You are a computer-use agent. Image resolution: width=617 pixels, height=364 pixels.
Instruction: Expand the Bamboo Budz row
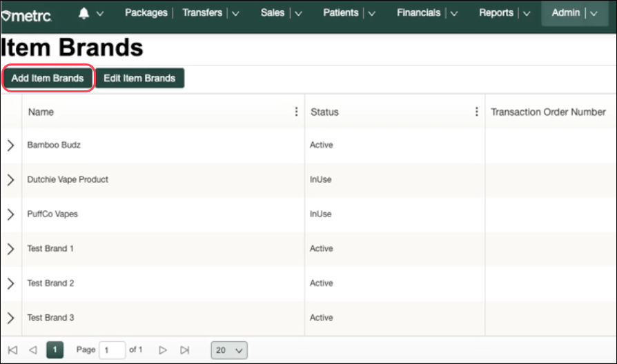10,145
